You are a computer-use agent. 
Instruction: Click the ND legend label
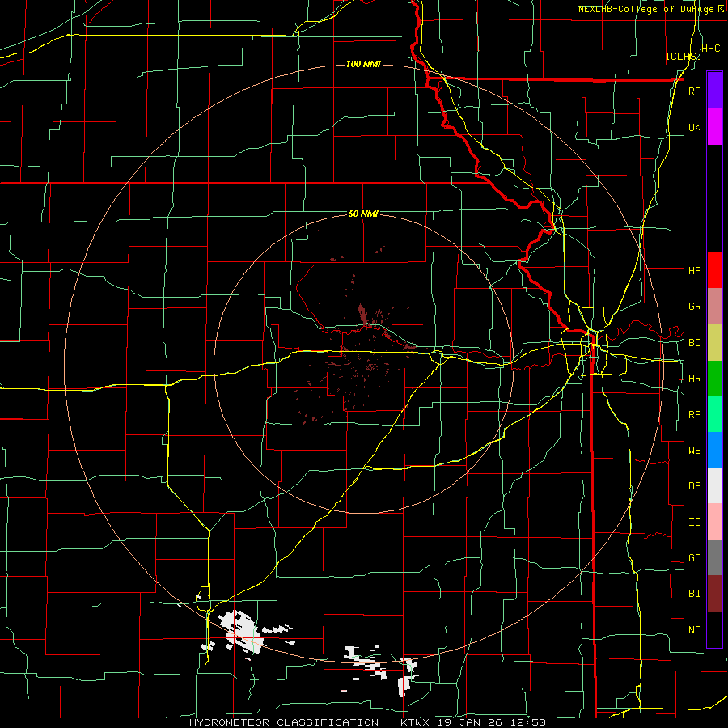pyautogui.click(x=694, y=630)
